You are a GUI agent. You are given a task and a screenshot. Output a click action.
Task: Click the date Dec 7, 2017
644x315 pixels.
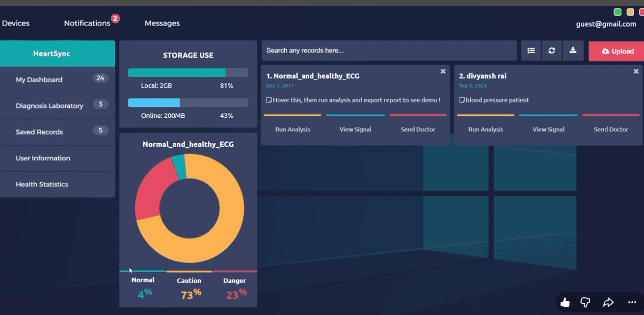click(280, 85)
